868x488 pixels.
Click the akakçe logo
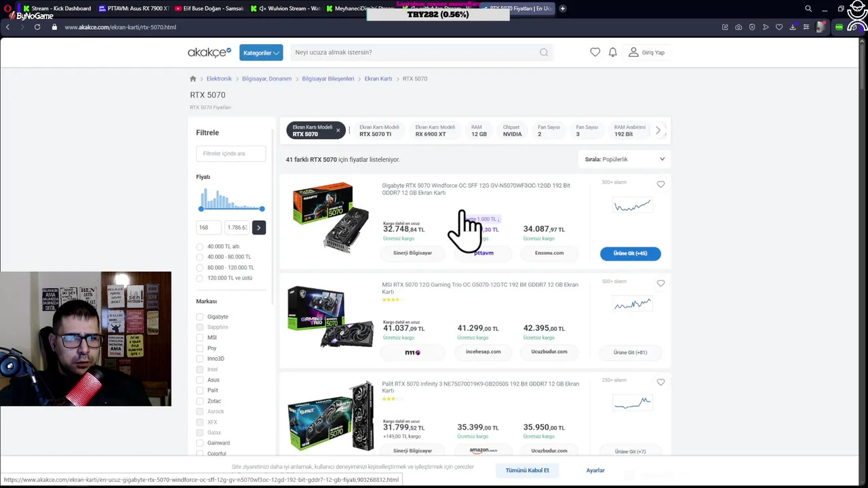pos(210,52)
